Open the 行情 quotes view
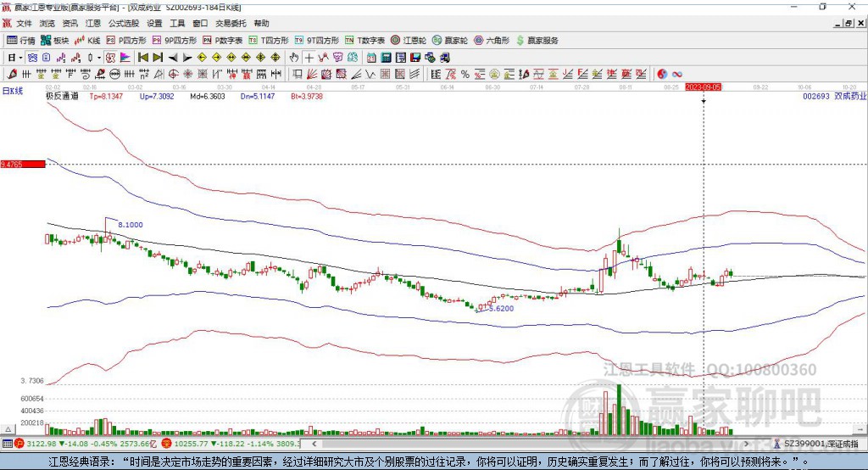 20,41
